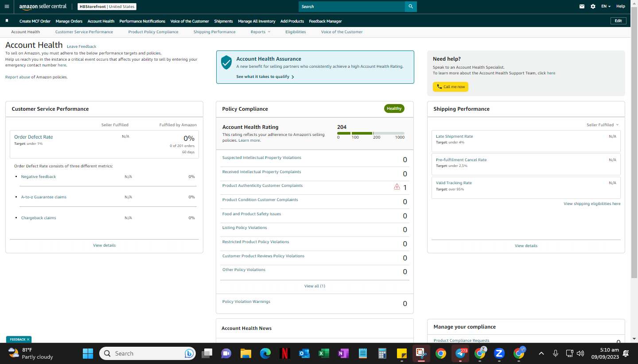Switch to the Product Policy Compliance tab
This screenshot has height=364, width=638.
(153, 32)
